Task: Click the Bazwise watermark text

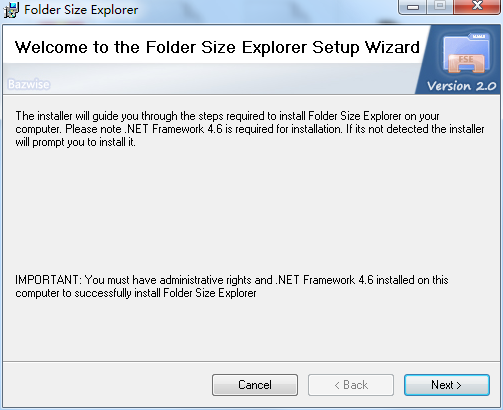Action: 29,84
